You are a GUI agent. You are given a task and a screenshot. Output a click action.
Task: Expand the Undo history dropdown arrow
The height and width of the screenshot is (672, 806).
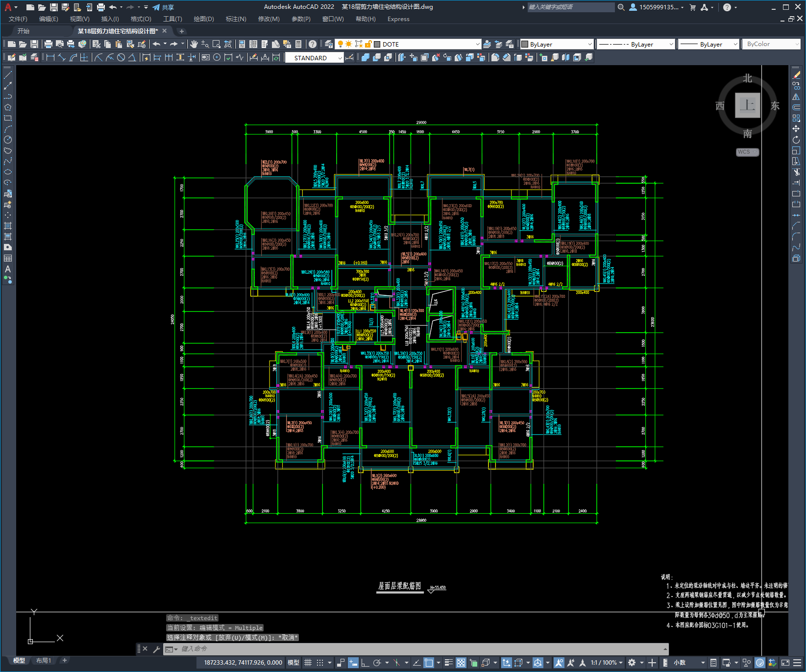click(121, 7)
